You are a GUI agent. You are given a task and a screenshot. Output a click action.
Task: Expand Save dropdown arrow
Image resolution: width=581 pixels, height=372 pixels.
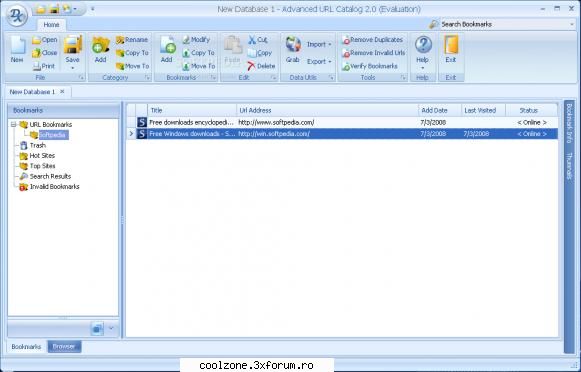[x=73, y=68]
